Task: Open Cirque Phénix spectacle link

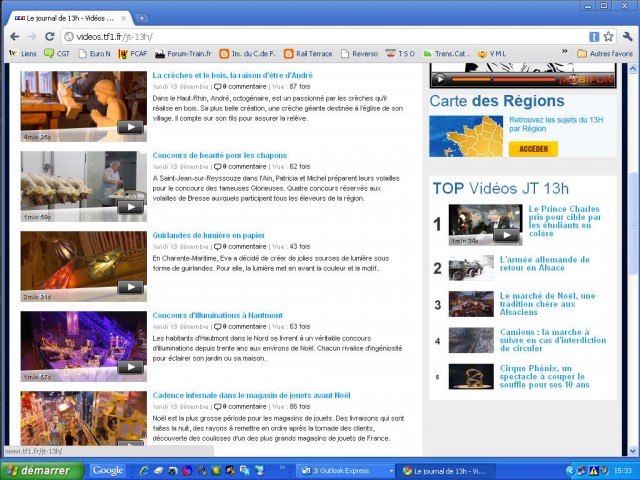Action: tap(544, 376)
